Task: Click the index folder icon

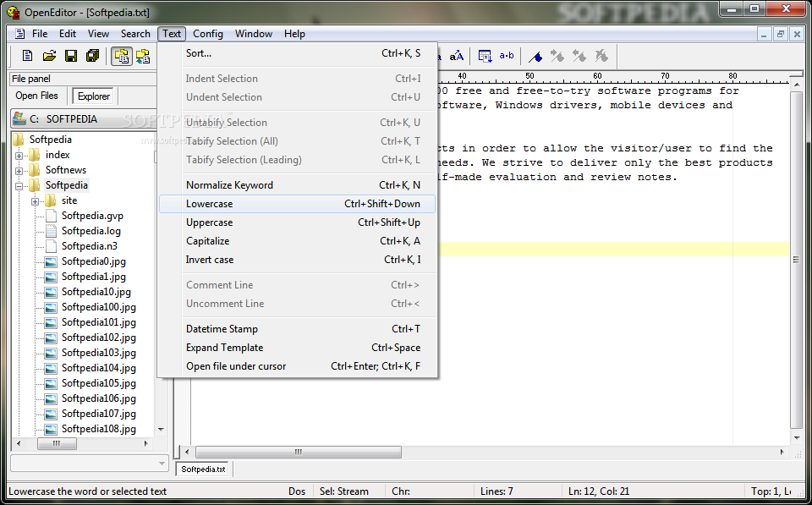Action: 35,155
